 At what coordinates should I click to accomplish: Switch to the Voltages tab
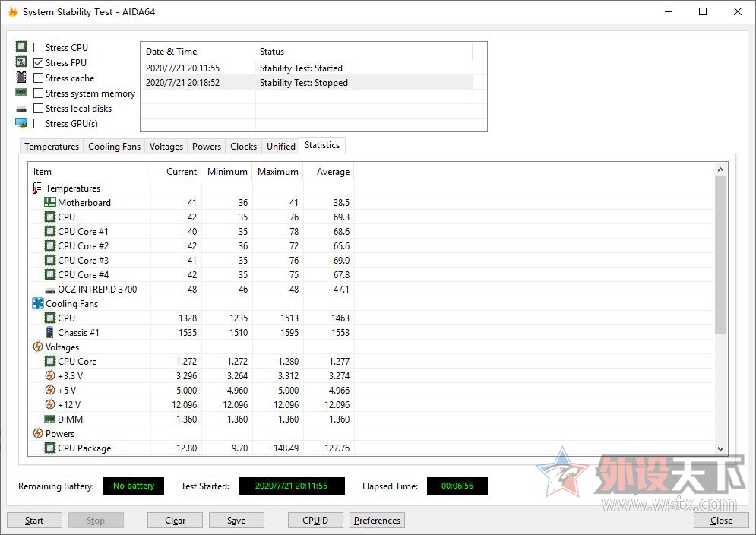pyautogui.click(x=166, y=146)
